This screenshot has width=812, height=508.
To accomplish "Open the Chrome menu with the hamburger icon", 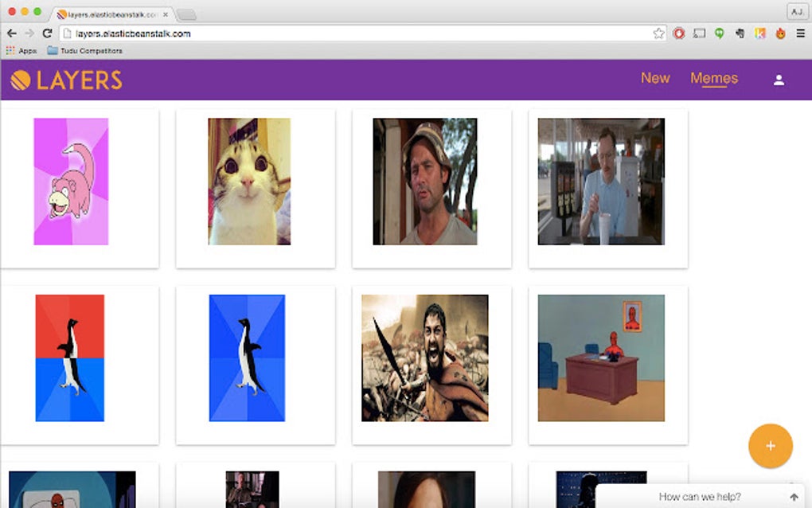I will [802, 33].
